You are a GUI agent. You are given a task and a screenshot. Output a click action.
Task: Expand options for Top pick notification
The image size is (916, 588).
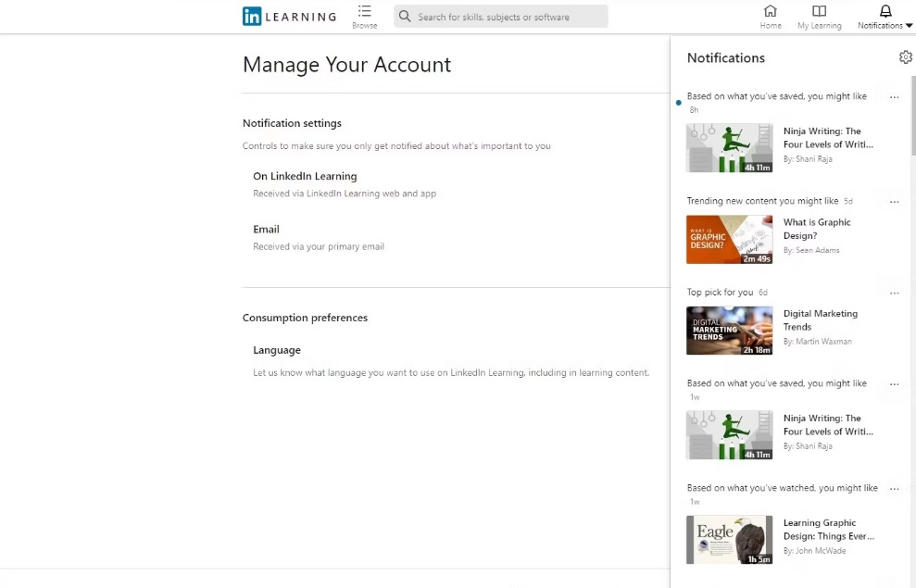(895, 294)
